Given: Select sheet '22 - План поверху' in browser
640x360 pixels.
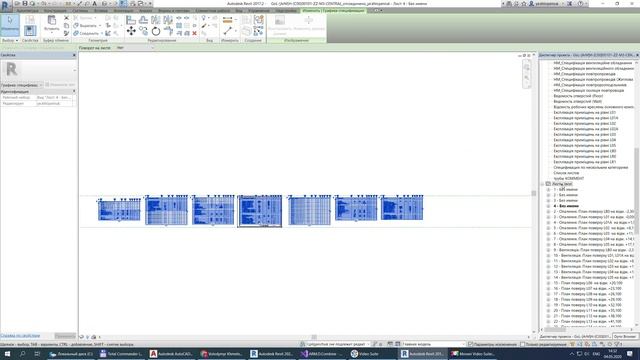Looking at the screenshot, I should [587, 322].
